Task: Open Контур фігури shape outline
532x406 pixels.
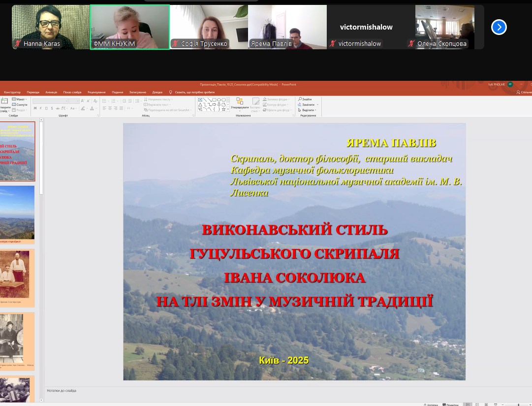Action: (275, 104)
